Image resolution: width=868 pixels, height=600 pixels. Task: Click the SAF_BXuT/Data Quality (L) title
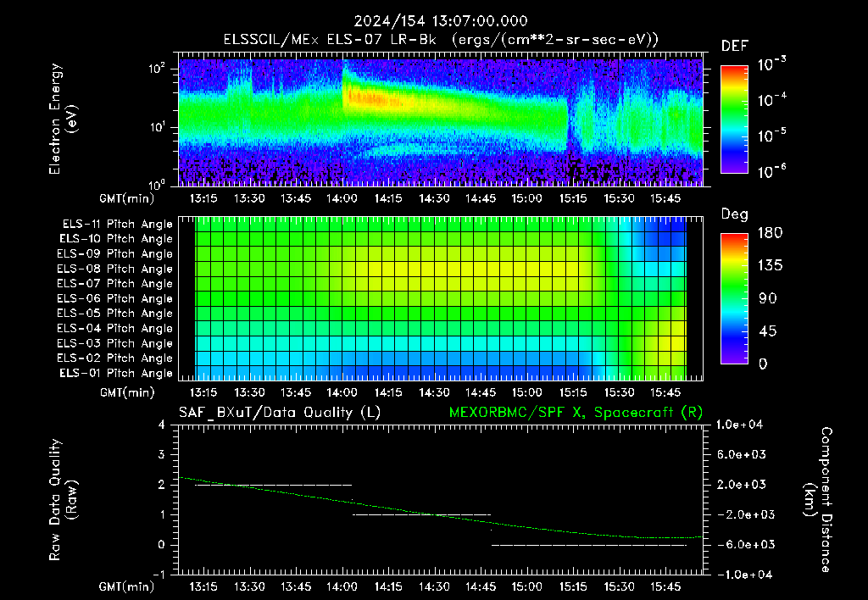pos(280,413)
